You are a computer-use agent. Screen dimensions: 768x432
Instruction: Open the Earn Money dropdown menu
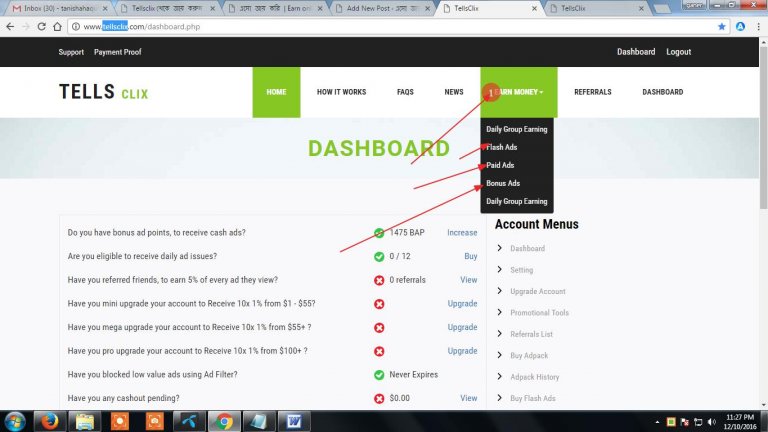coord(519,92)
